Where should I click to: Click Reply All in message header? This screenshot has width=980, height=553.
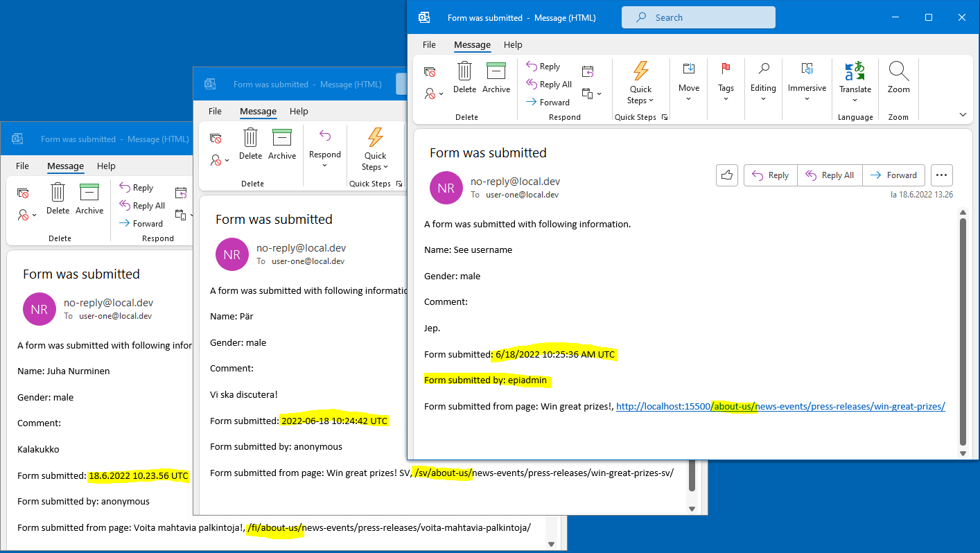[x=830, y=175]
